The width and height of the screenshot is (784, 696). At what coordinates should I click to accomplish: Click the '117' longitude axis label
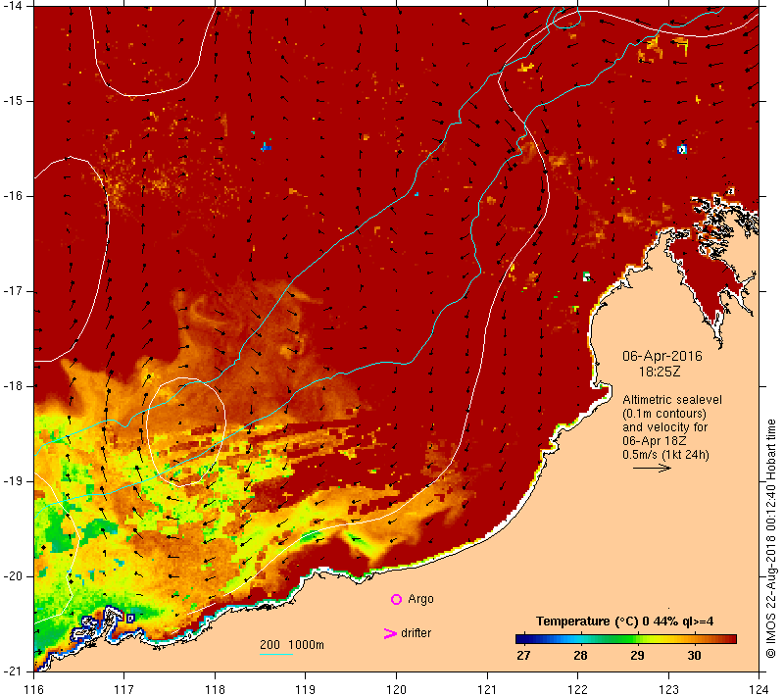pos(124,689)
